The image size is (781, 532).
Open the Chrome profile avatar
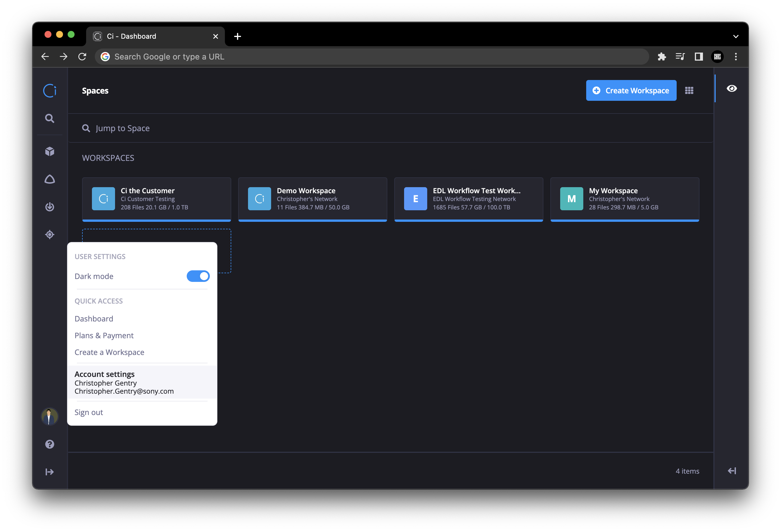(717, 56)
